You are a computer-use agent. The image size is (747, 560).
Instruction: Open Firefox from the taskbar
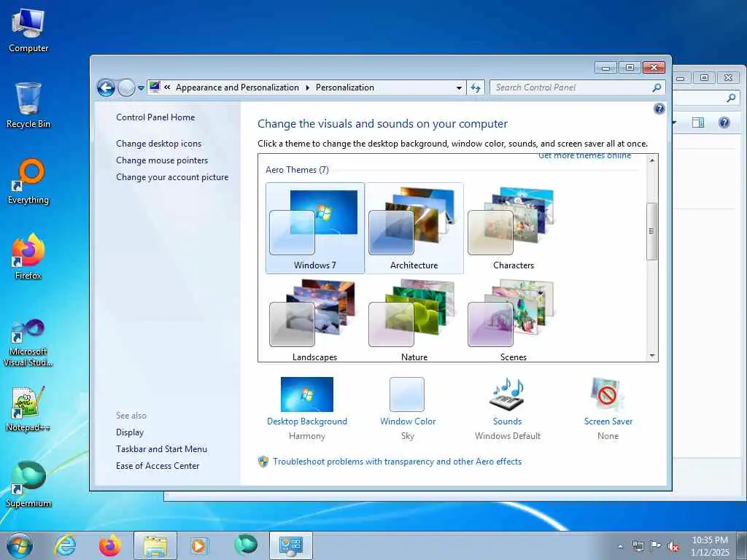(x=110, y=545)
